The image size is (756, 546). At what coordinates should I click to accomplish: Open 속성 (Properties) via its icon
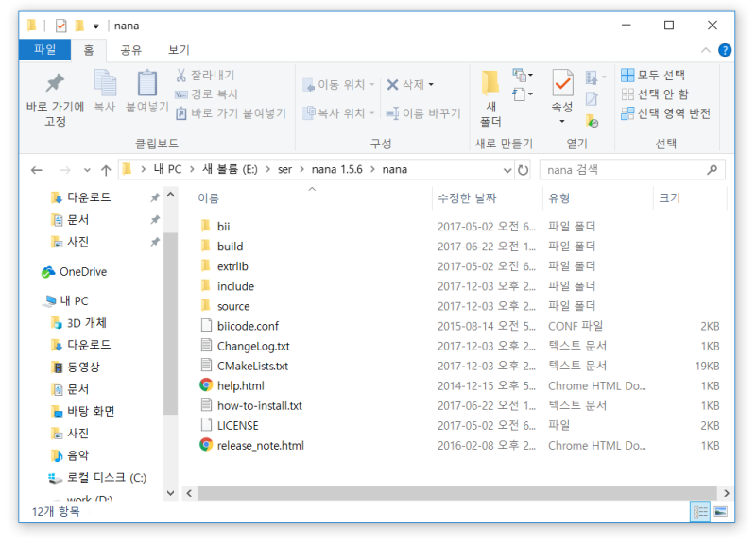click(x=561, y=83)
